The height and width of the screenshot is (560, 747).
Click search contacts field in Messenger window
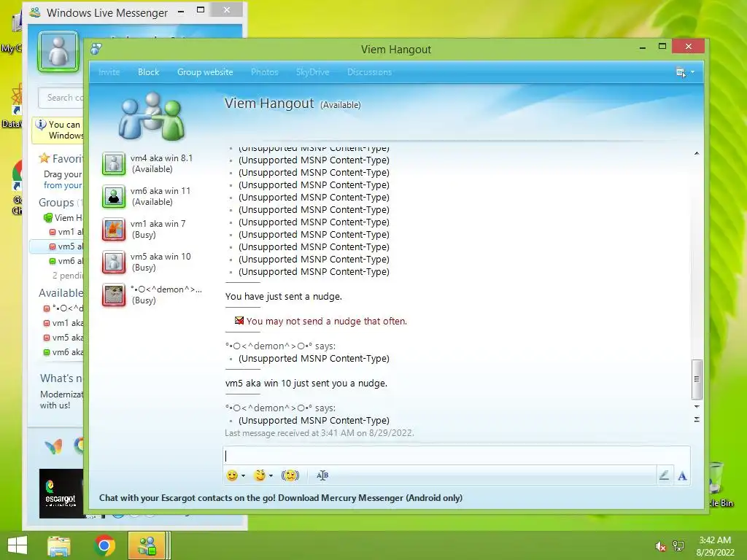click(x=62, y=98)
